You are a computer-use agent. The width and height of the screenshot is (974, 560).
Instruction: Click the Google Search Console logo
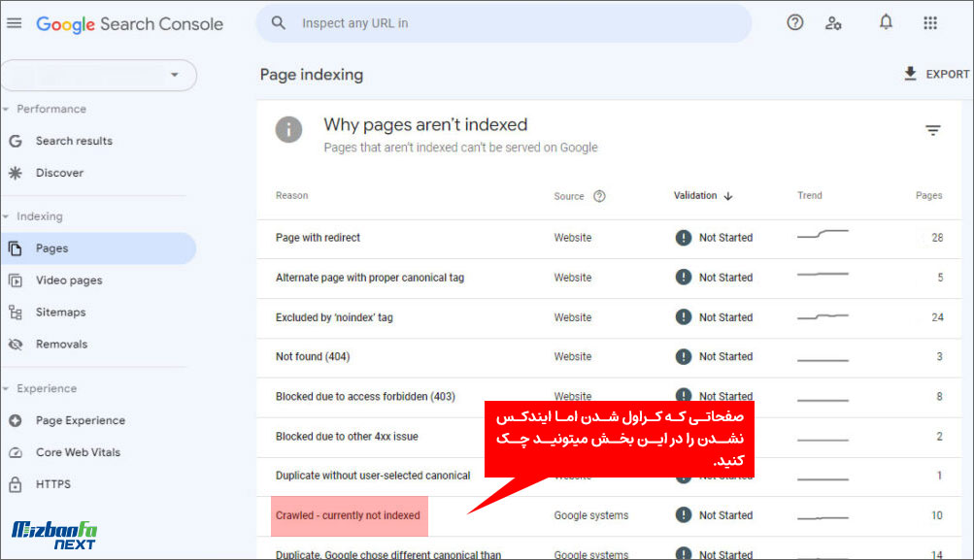[x=129, y=24]
